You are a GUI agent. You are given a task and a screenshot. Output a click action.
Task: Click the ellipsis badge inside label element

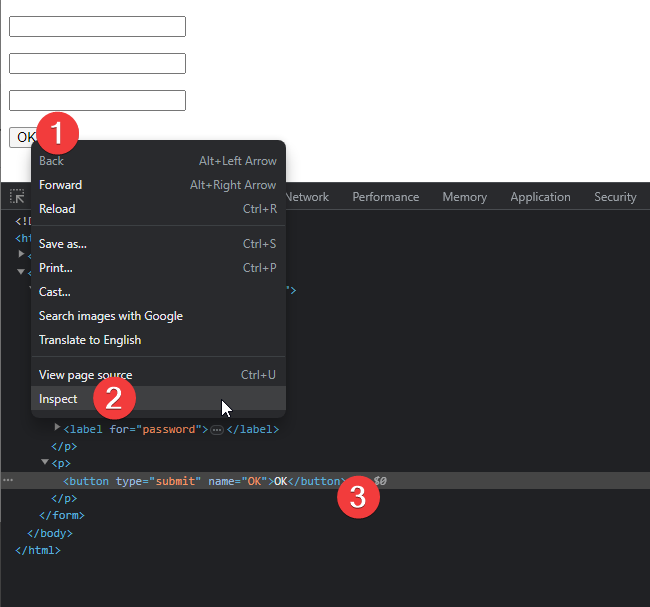click(216, 429)
